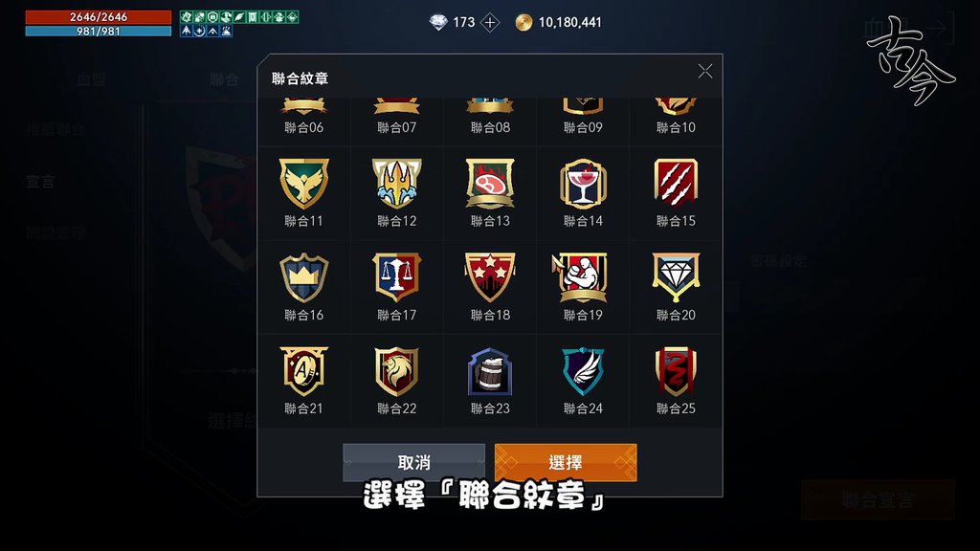Pick the barrel emblem 聯合23
The width and height of the screenshot is (980, 551).
pyautogui.click(x=490, y=371)
